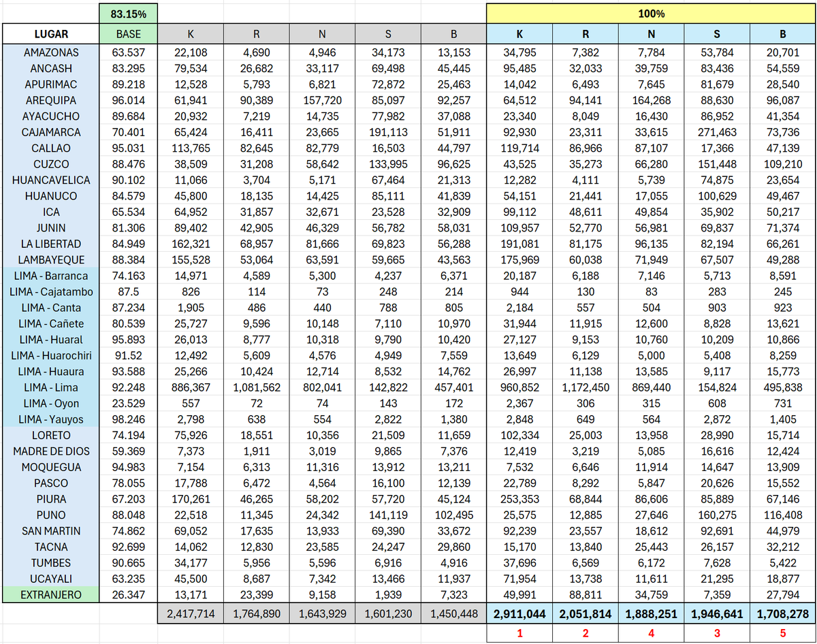Click the blue K header under 100%

pos(520,33)
